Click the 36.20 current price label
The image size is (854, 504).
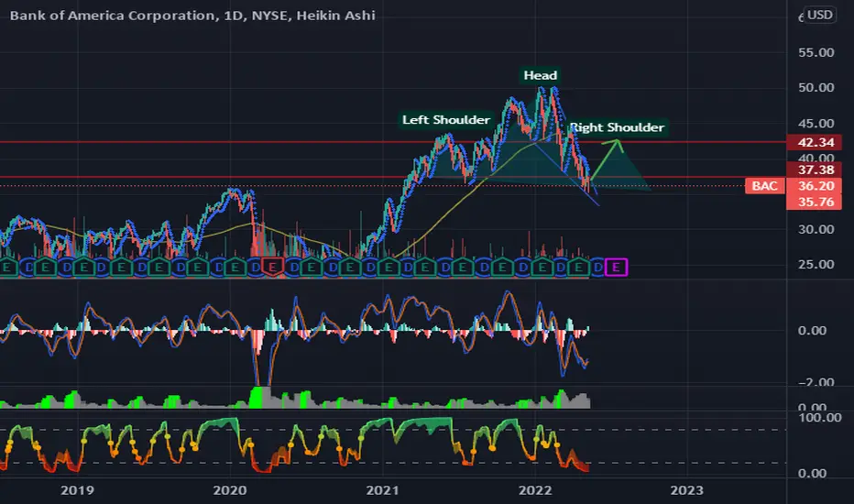tap(815, 186)
